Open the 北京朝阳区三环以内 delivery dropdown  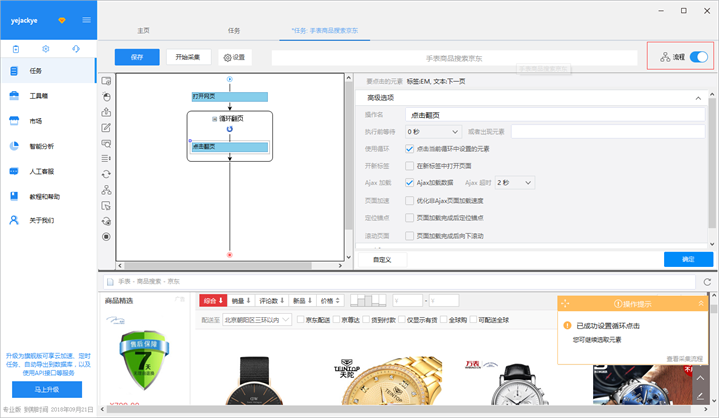tap(257, 319)
